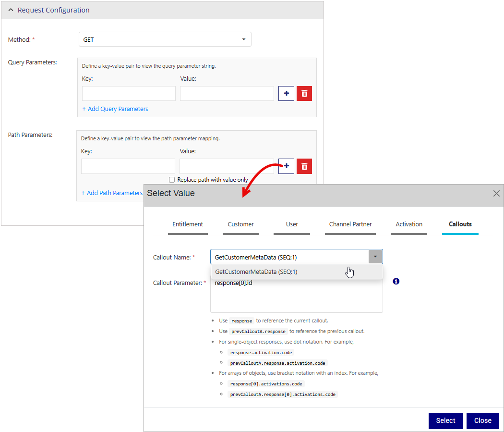Collapse the Request Configuration section
The image size is (504, 432).
(11, 10)
